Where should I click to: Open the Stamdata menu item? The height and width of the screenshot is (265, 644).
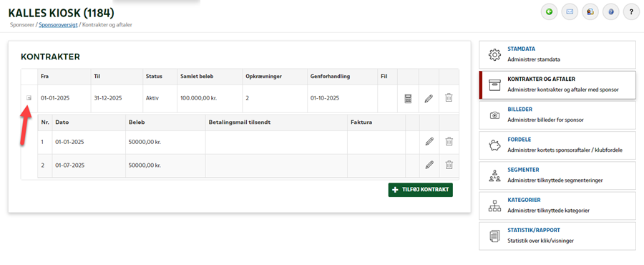coord(557,54)
